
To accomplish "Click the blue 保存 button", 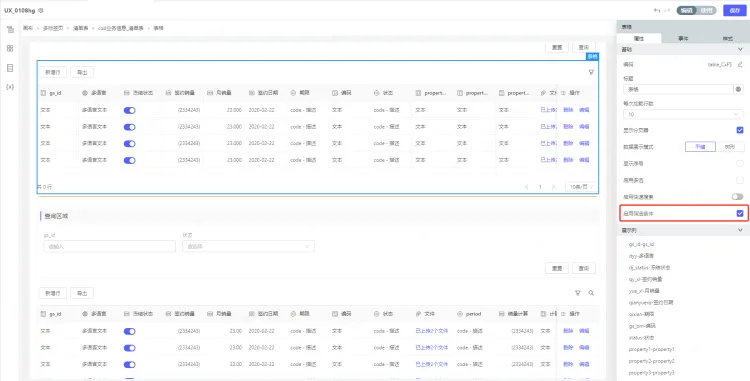I will pos(735,11).
